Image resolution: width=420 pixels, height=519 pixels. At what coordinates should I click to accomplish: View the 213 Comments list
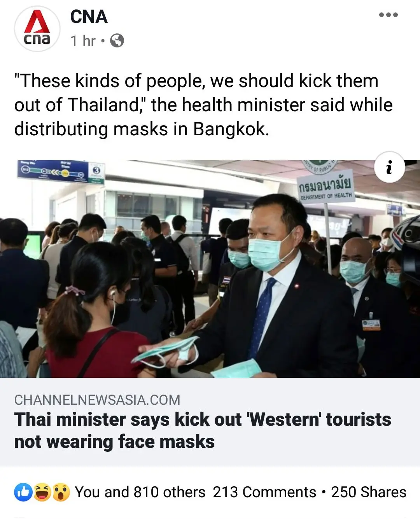tap(264, 492)
